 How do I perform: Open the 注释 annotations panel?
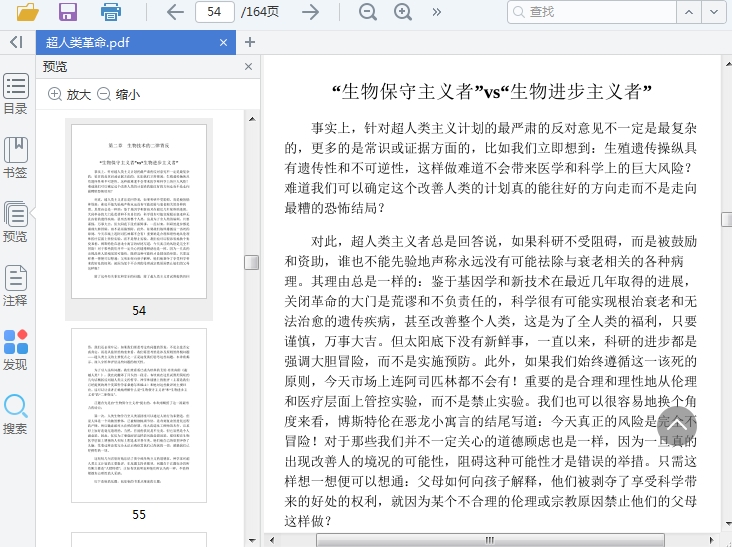tap(16, 285)
